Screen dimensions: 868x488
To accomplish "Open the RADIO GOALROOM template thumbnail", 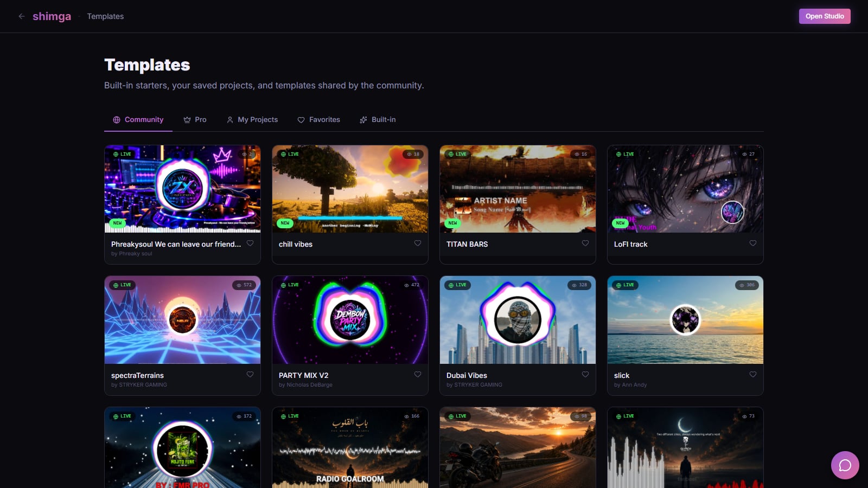I will click(350, 448).
